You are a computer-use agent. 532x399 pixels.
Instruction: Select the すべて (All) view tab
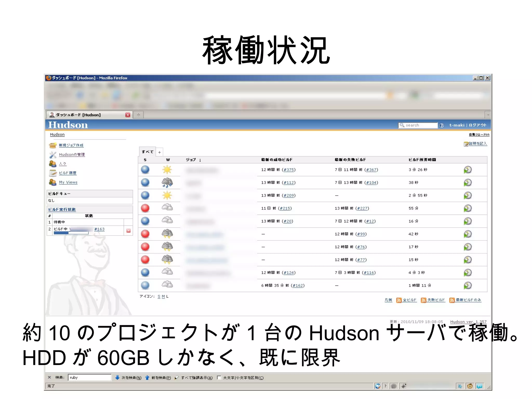(148, 152)
